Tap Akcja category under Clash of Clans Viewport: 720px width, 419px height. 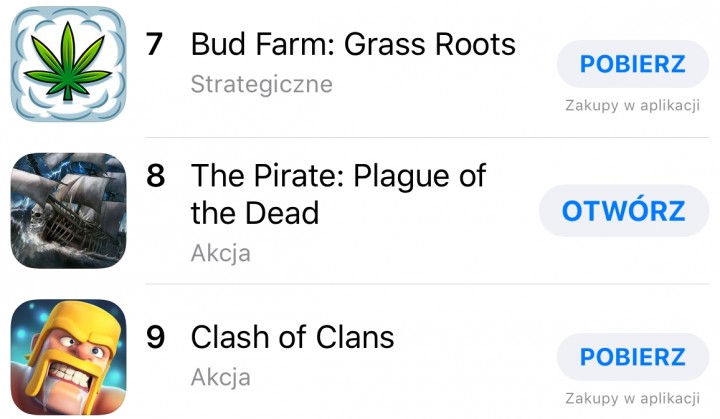coord(221,377)
